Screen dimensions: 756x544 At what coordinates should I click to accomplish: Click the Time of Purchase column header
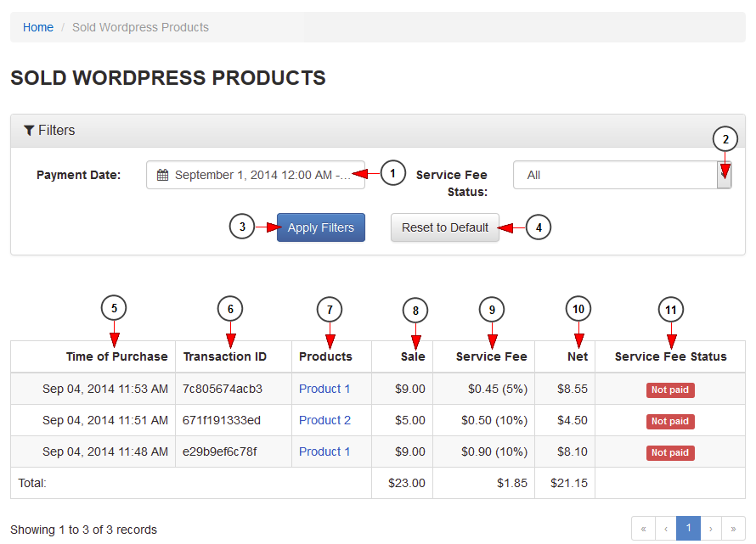116,356
